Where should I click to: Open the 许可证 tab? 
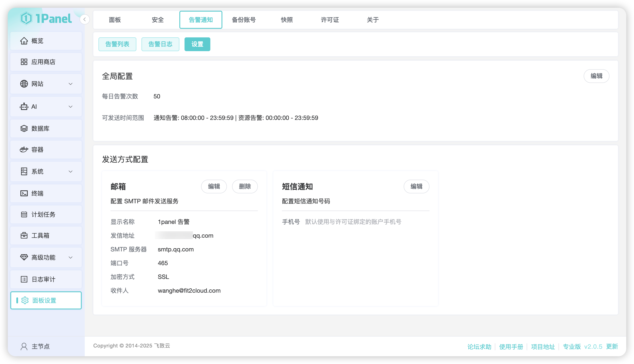330,20
